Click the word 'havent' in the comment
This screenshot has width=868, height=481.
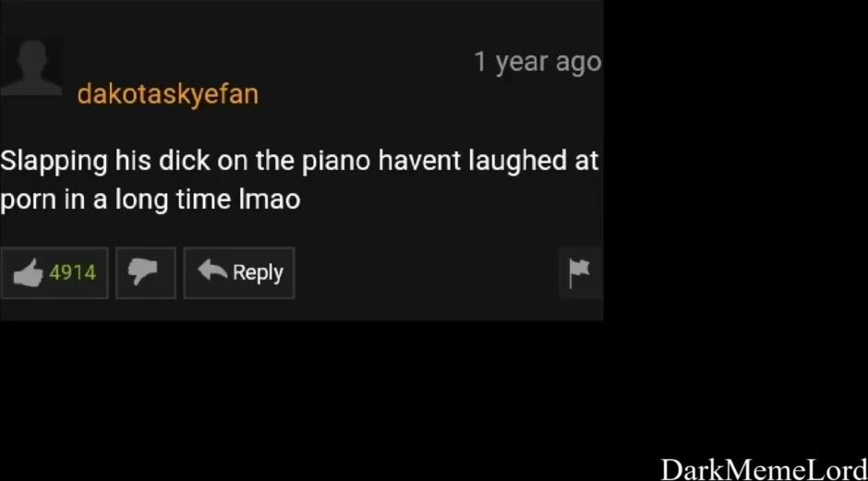tap(419, 161)
